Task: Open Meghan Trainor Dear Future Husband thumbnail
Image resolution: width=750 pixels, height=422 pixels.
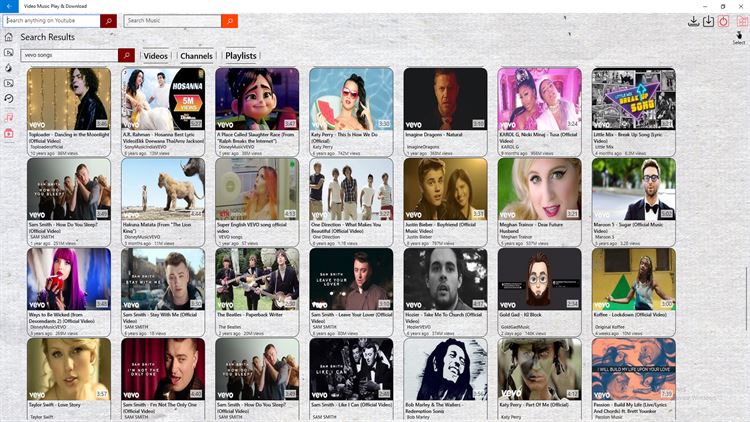Action: (x=540, y=189)
